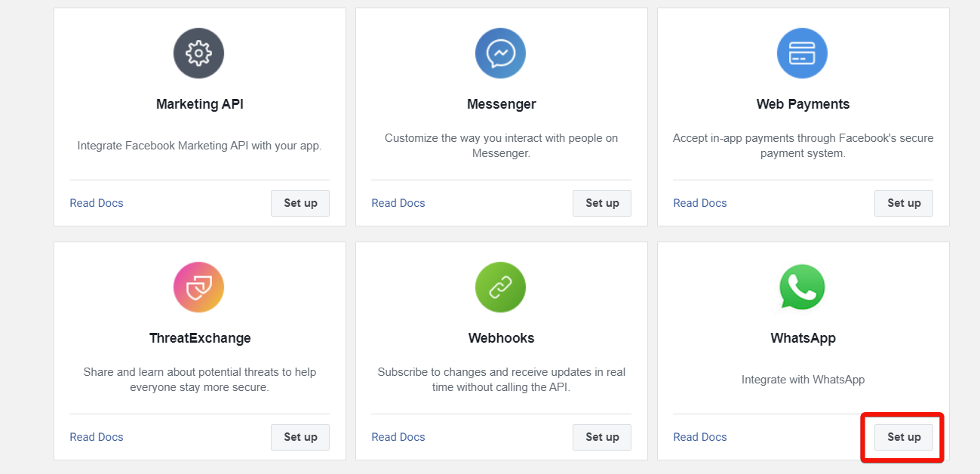This screenshot has width=980, height=474.
Task: Click the Marketing API gear icon
Action: pyautogui.click(x=199, y=54)
